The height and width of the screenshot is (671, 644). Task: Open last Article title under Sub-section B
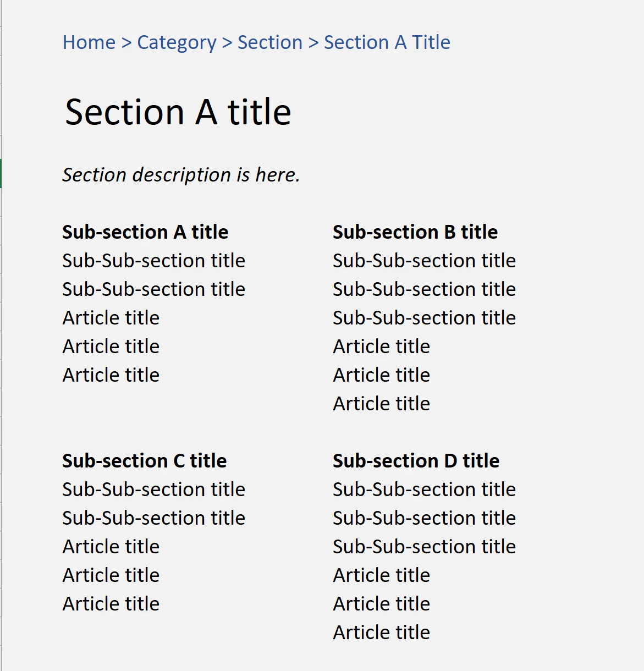381,404
